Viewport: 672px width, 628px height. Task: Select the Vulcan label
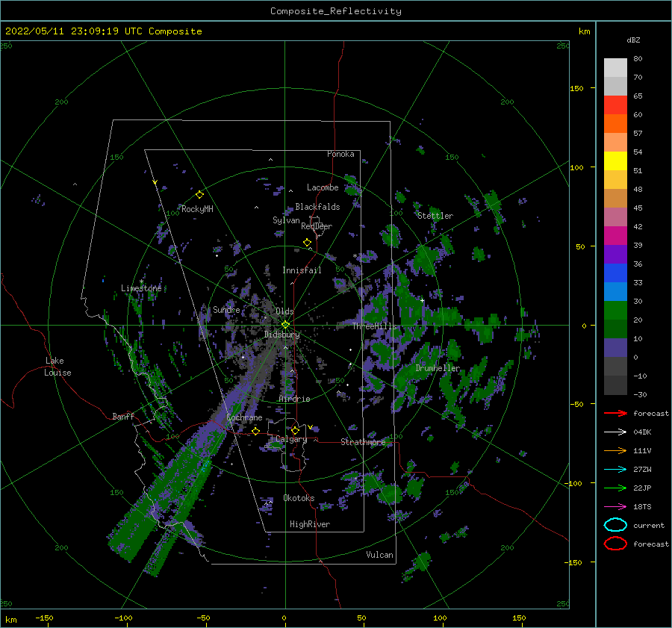tap(379, 555)
